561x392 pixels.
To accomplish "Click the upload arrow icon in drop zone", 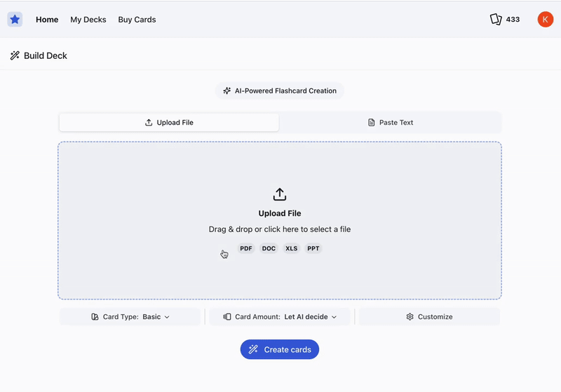I will 279,194.
